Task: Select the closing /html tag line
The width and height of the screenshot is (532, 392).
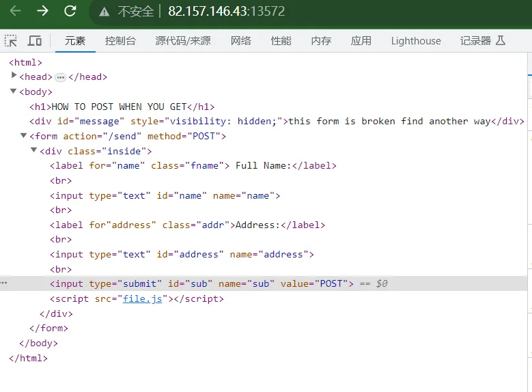Action: pos(28,358)
